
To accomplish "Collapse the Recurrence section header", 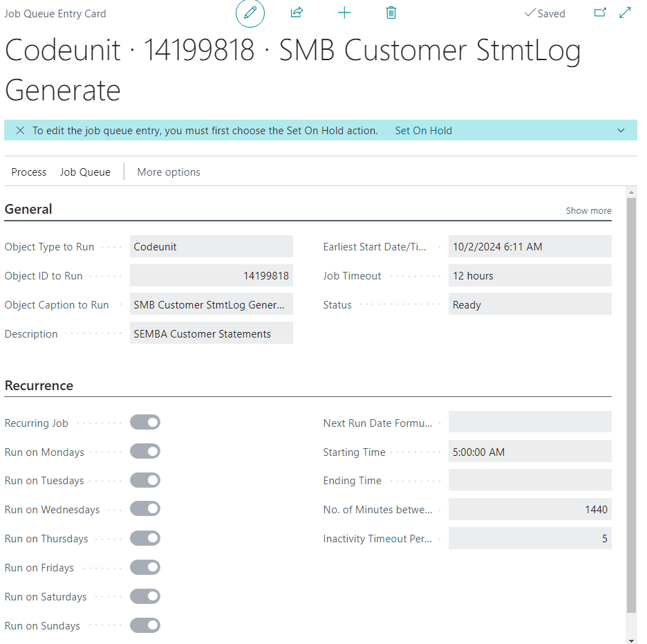I will (39, 385).
